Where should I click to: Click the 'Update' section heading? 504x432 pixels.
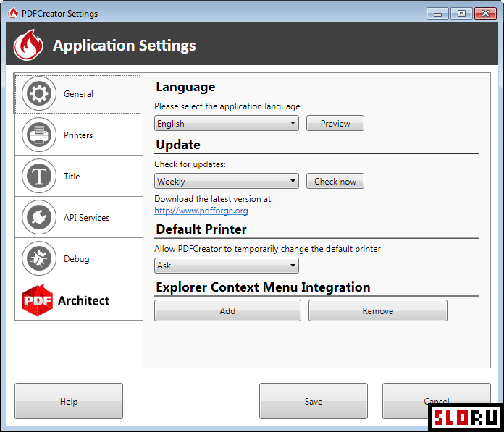tap(178, 145)
